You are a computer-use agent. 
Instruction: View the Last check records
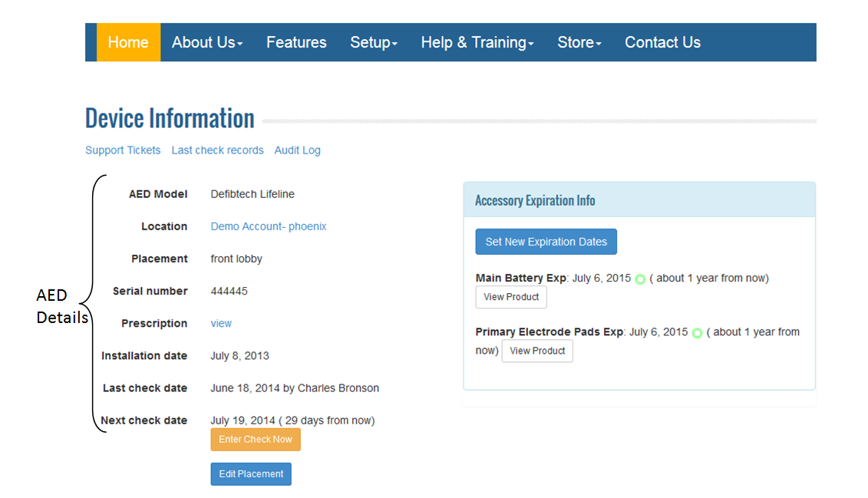pyautogui.click(x=217, y=150)
